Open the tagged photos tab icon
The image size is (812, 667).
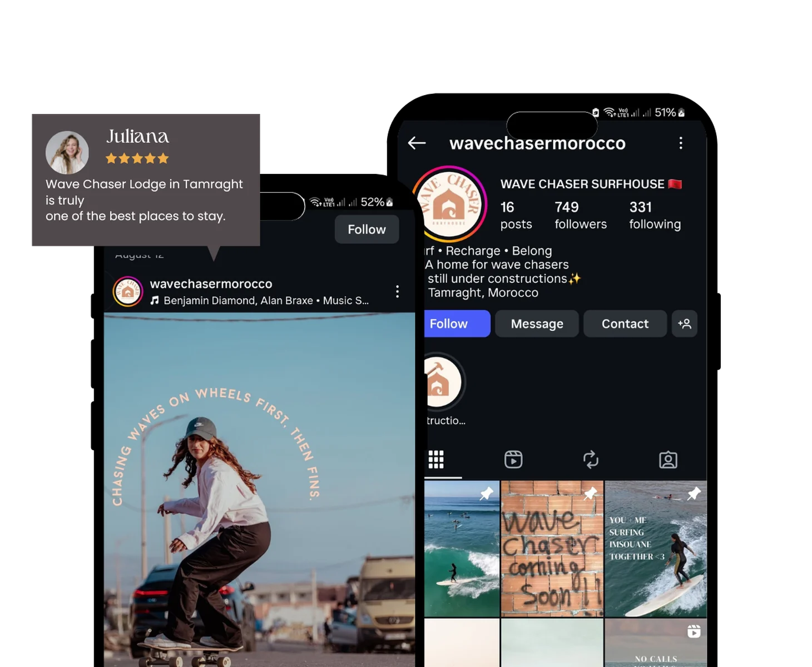667,460
